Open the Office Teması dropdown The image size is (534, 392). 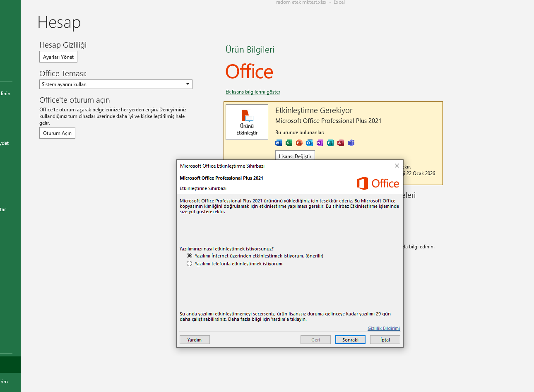click(116, 84)
